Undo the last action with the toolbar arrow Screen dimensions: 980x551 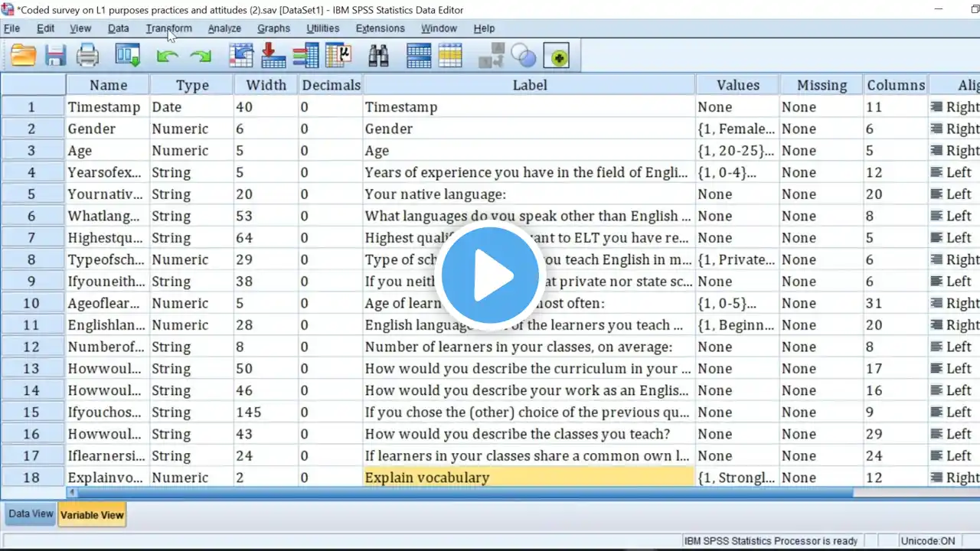167,56
